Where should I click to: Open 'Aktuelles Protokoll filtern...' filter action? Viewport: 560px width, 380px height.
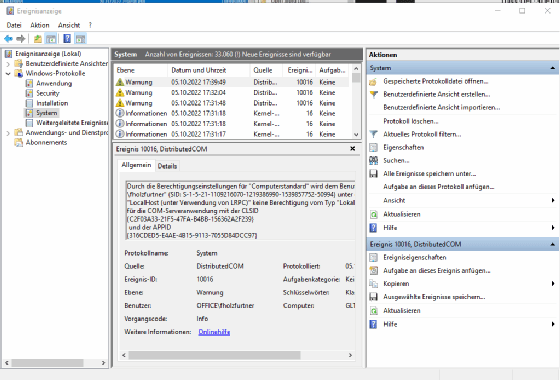coord(422,134)
